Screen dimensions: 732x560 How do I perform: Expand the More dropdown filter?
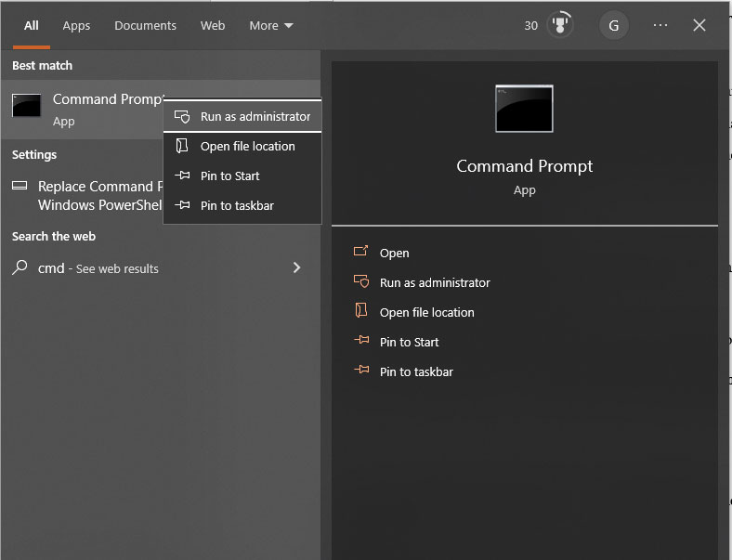pyautogui.click(x=271, y=26)
